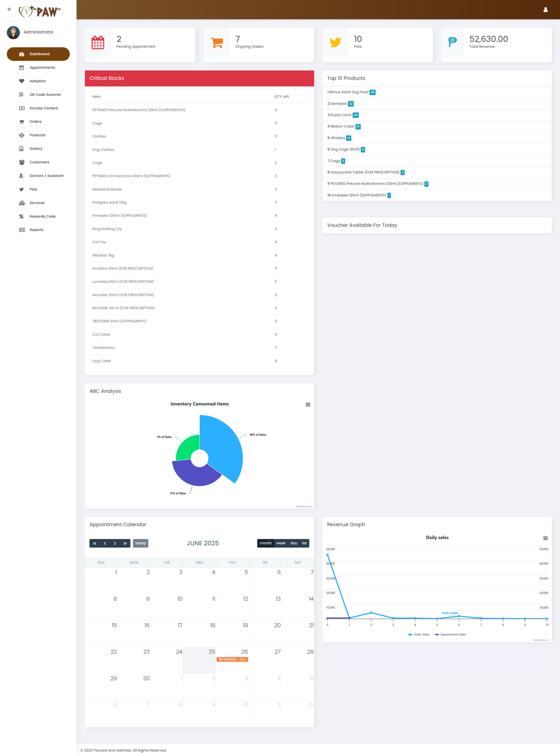This screenshot has width=560, height=756.
Task: Go to next month in calendar
Action: click(x=115, y=543)
